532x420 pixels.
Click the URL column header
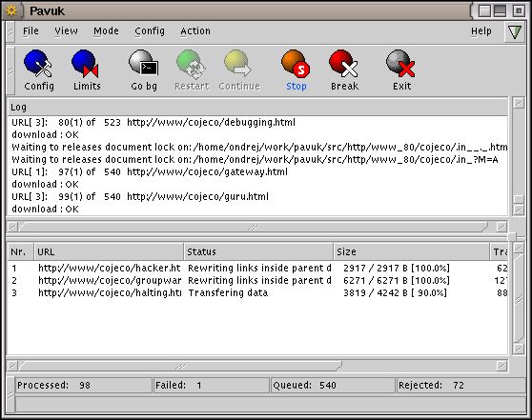(109, 251)
